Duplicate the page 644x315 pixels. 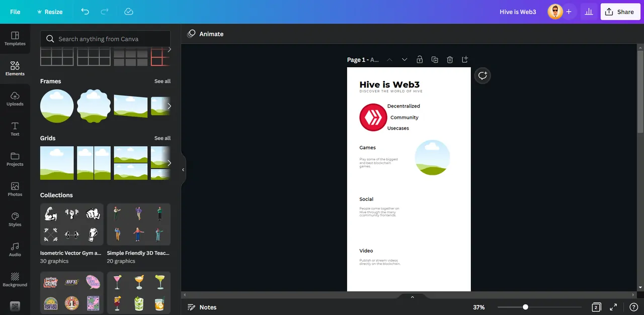coord(435,60)
